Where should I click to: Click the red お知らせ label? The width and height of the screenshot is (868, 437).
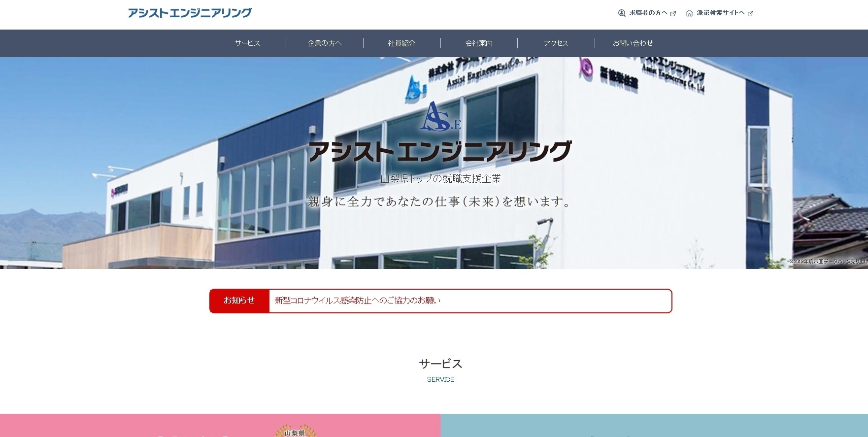coord(239,301)
